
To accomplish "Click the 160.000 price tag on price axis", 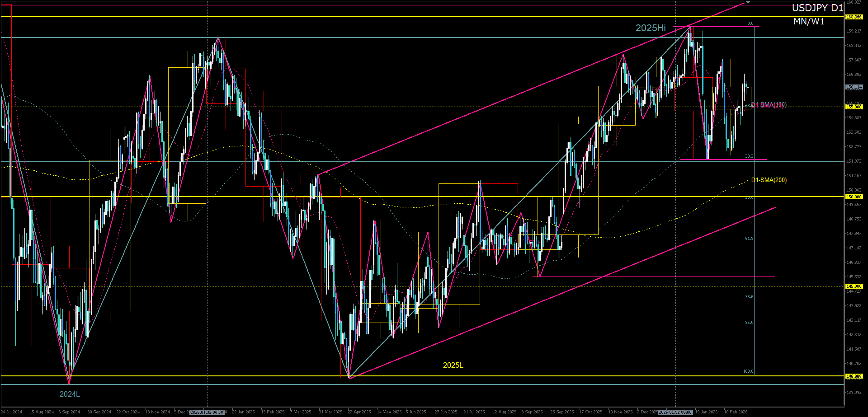I will (x=854, y=17).
